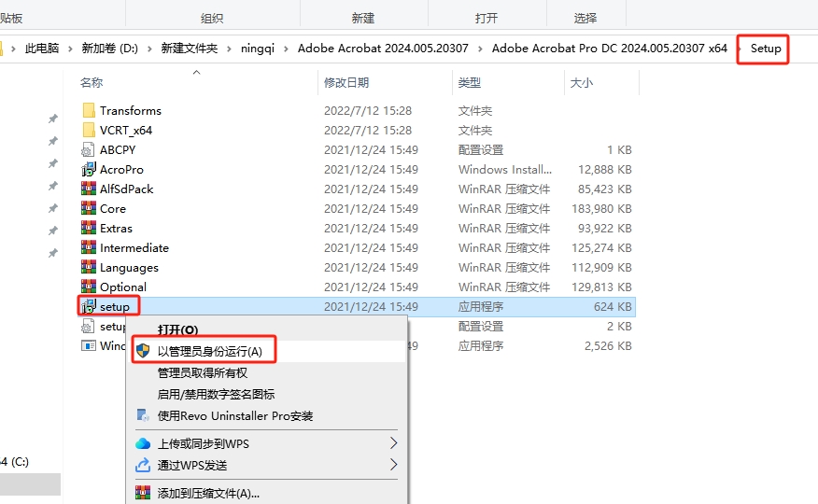
Task: Choose 打开(O) in the context menu
Action: pos(178,329)
